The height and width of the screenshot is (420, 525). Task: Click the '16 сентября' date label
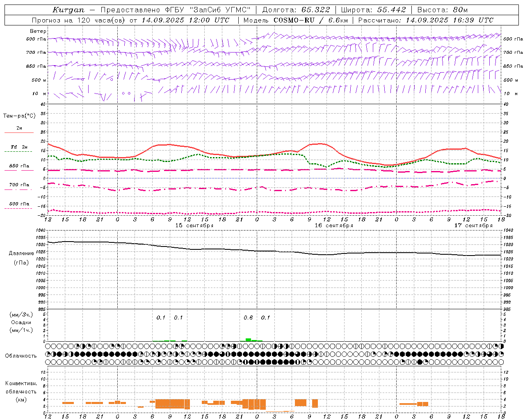[334, 226]
